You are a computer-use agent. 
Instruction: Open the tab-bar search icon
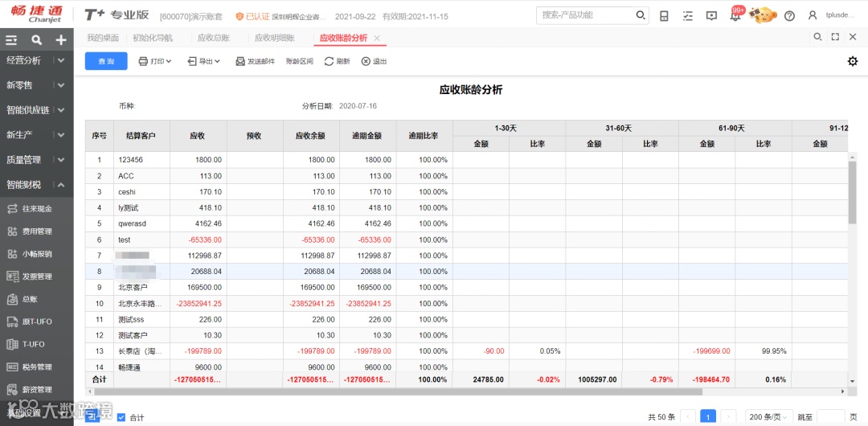(x=817, y=37)
